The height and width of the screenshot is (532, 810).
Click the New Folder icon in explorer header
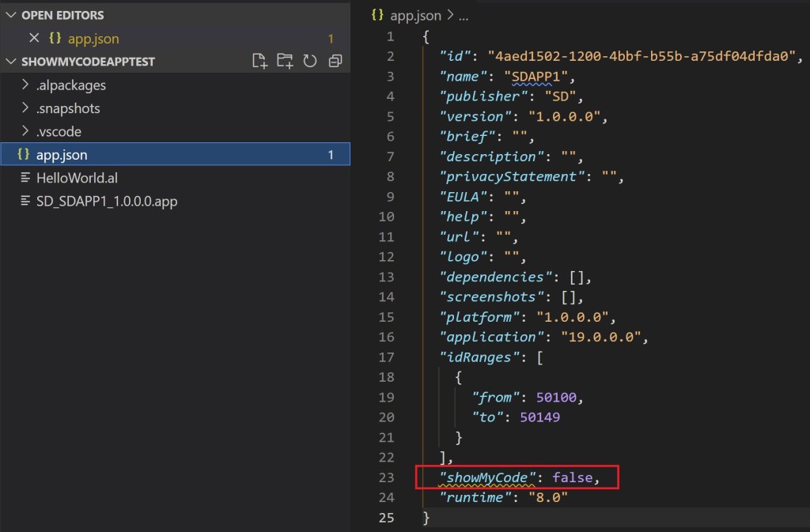pyautogui.click(x=284, y=61)
